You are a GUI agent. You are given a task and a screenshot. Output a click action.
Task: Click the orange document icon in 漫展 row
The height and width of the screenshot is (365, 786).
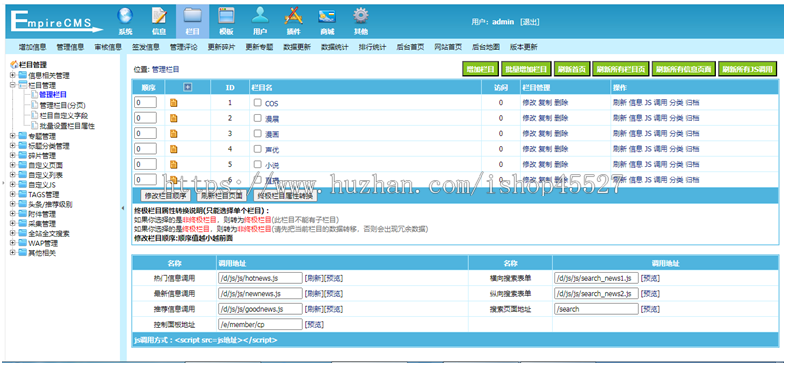pyautogui.click(x=174, y=118)
